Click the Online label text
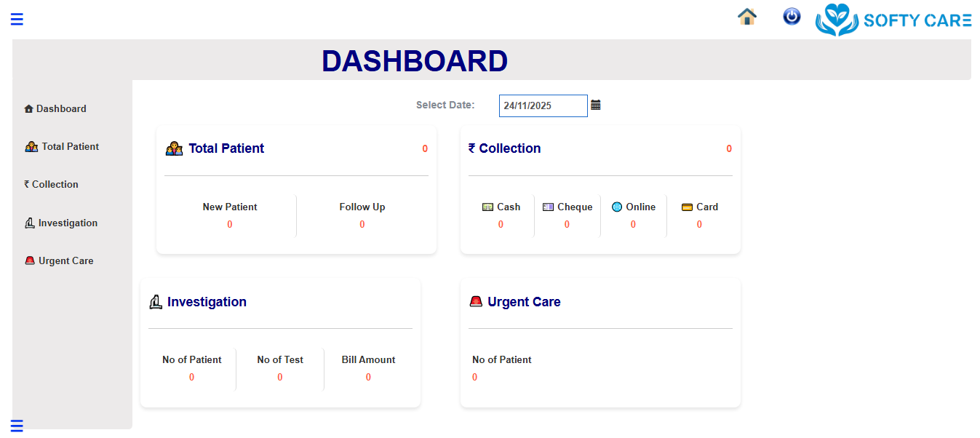 point(641,207)
